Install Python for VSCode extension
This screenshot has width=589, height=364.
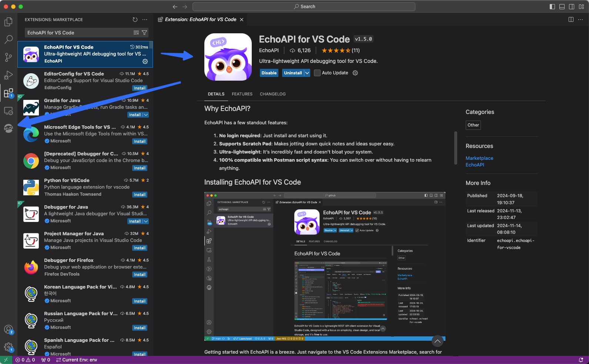(x=140, y=195)
